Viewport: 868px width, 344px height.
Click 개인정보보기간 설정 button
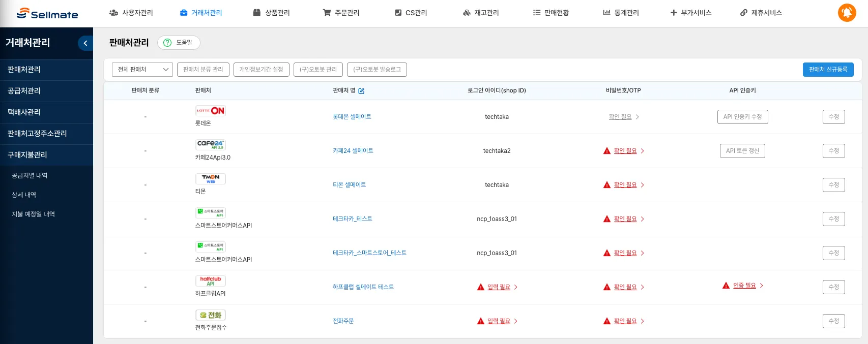(x=262, y=70)
